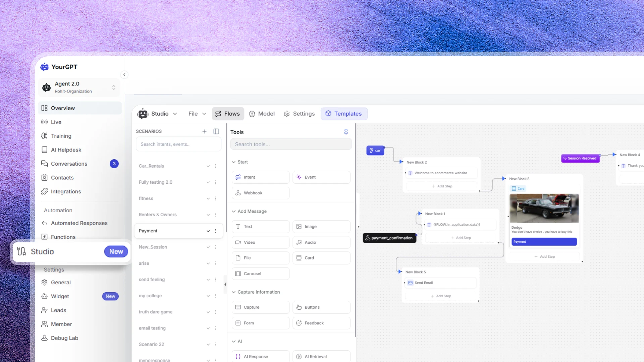Screen dimensions: 644x362
Task: Collapse the left sidebar with arrow
Action: point(124,75)
